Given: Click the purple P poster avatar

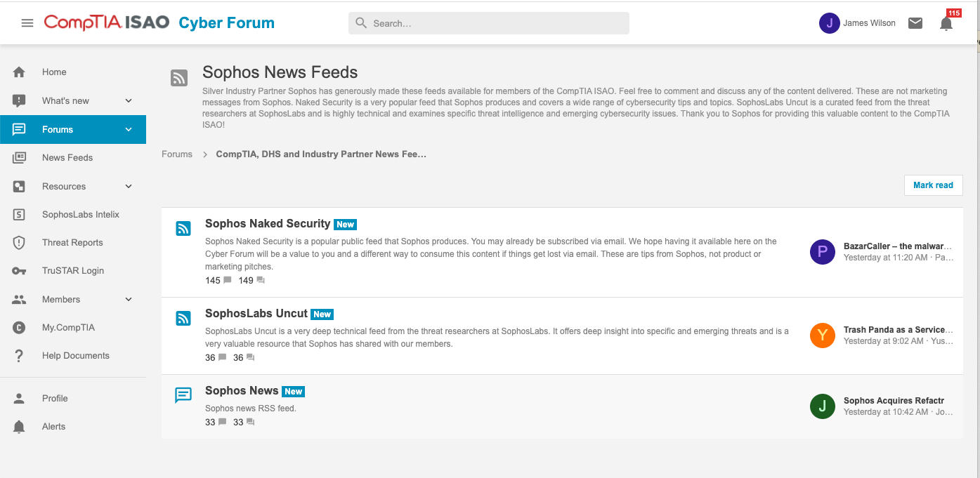Looking at the screenshot, I should pos(823,252).
